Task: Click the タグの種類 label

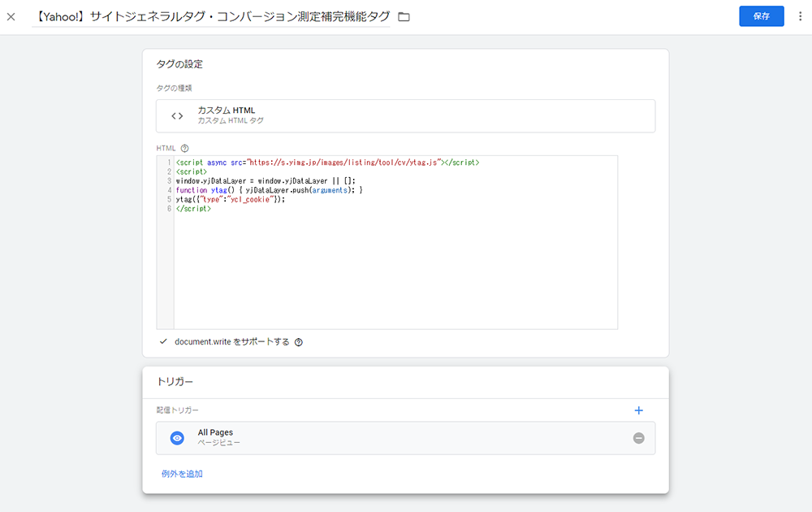Action: (174, 88)
